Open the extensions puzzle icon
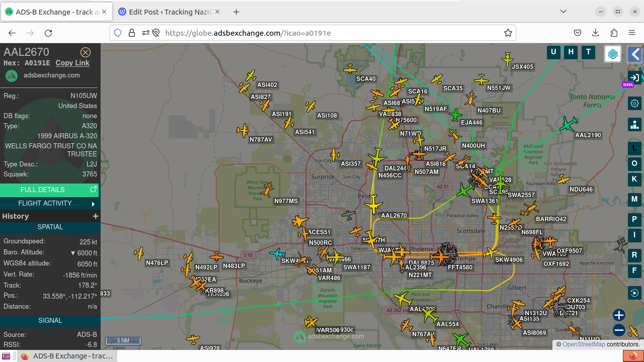 614,33
